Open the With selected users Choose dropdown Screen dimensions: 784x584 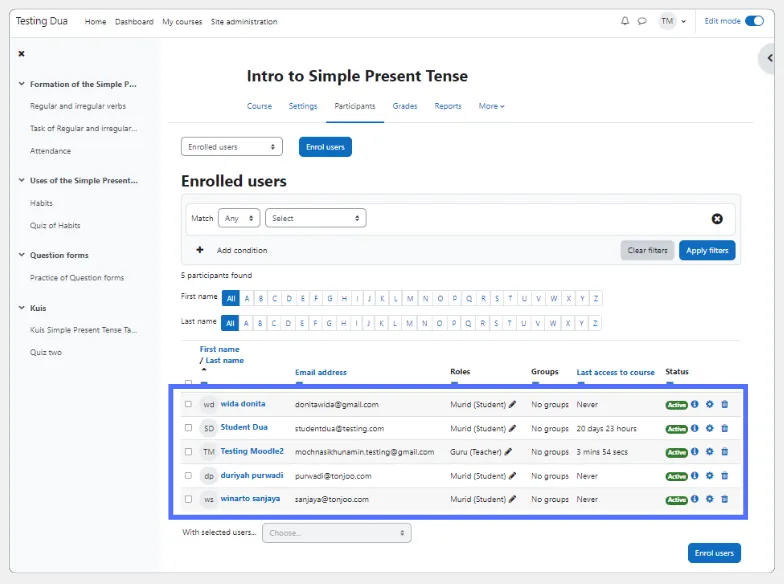336,533
